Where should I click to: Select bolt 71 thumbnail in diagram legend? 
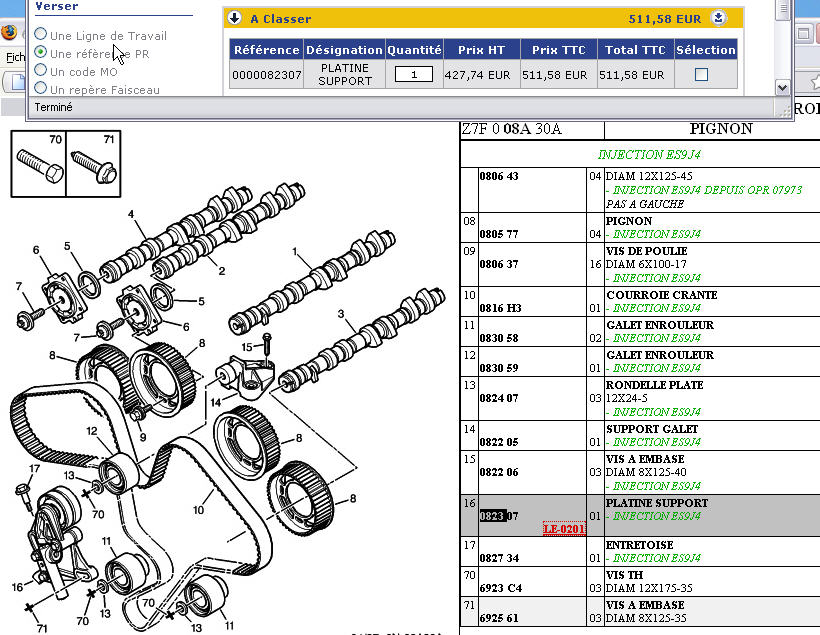(x=92, y=162)
